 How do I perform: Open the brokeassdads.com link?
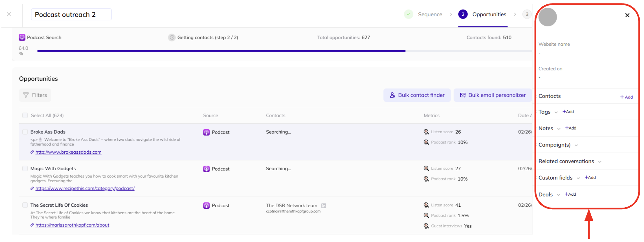point(68,152)
